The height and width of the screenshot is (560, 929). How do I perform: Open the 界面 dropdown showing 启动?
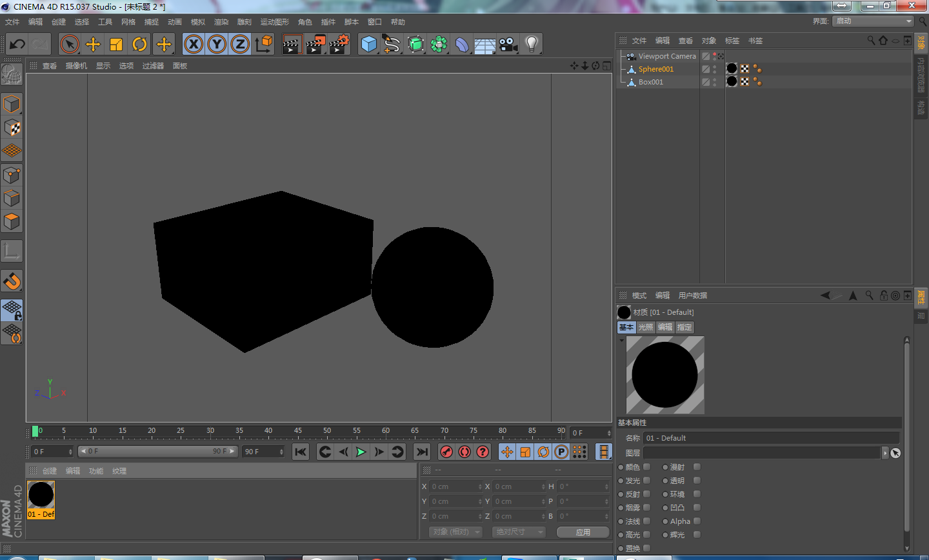point(872,21)
